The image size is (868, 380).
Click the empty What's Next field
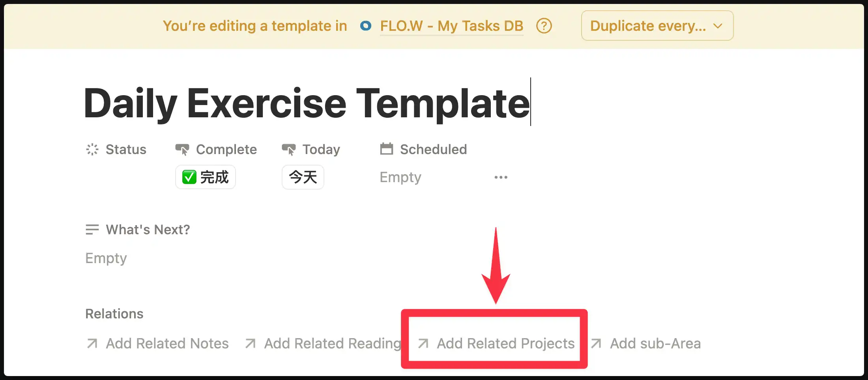(x=106, y=258)
